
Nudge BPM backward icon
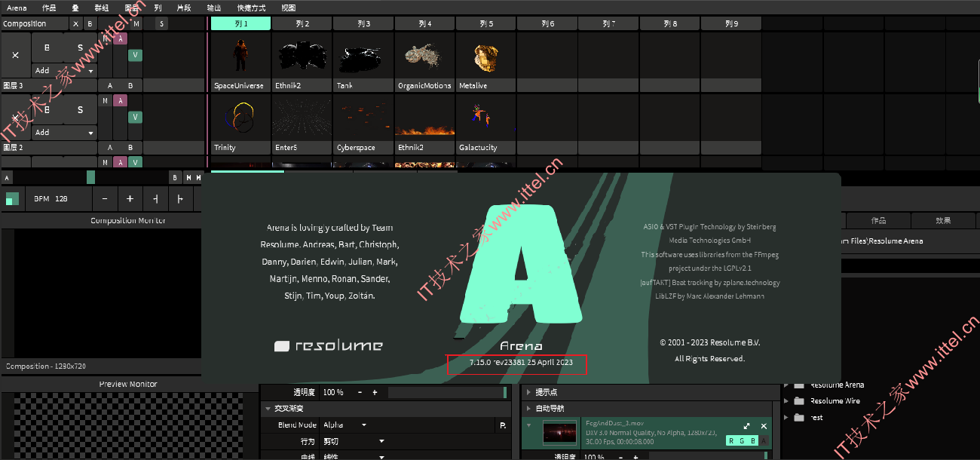155,199
